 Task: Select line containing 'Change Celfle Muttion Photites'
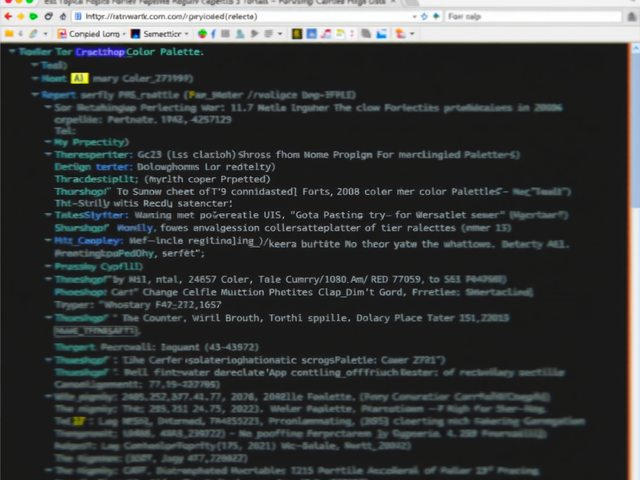click(x=293, y=292)
